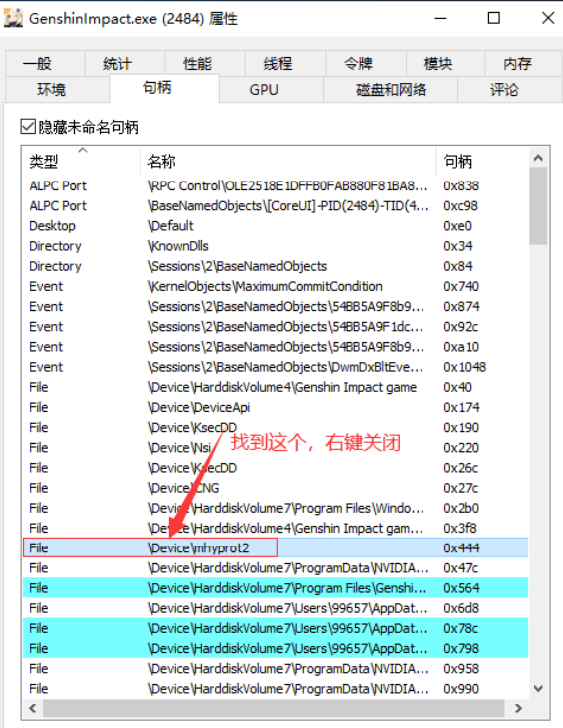Select the NVIDIA file row with handle 0x958
This screenshot has width=563, height=728.
coord(275,668)
